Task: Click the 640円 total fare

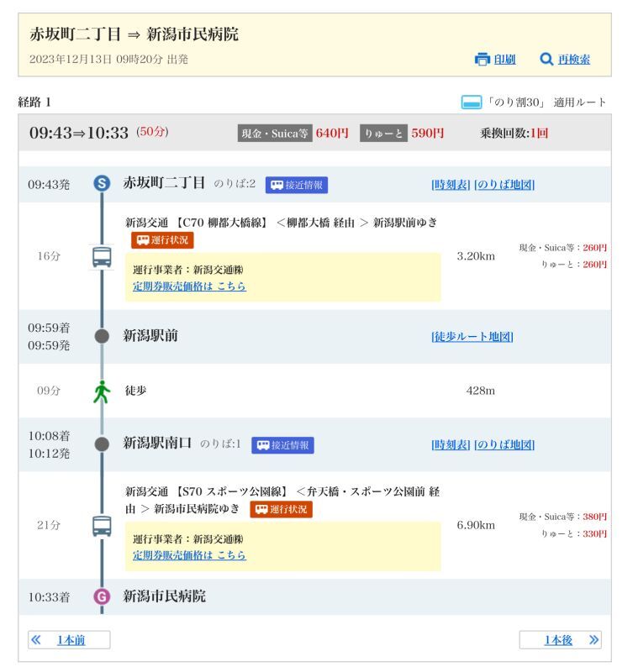Action: pos(332,134)
